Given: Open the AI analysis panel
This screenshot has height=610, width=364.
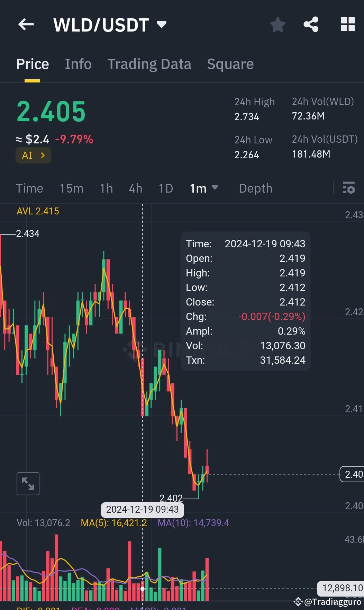Looking at the screenshot, I should (x=33, y=155).
